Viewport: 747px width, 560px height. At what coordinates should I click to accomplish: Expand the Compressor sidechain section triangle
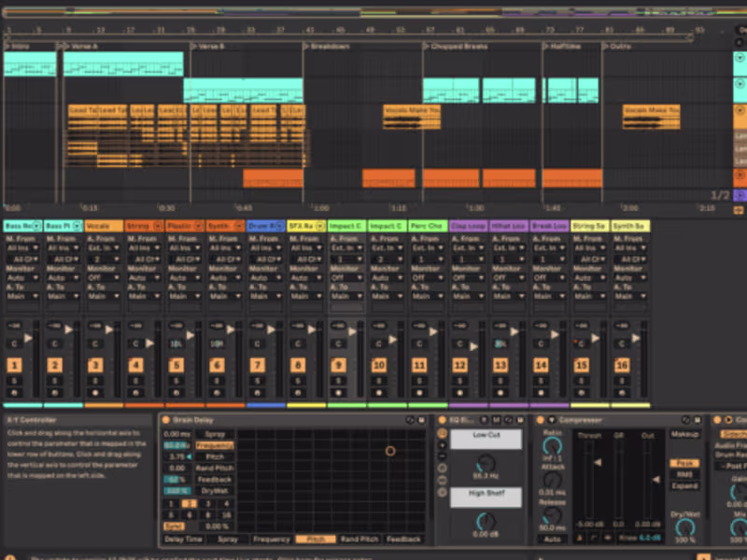pos(551,417)
